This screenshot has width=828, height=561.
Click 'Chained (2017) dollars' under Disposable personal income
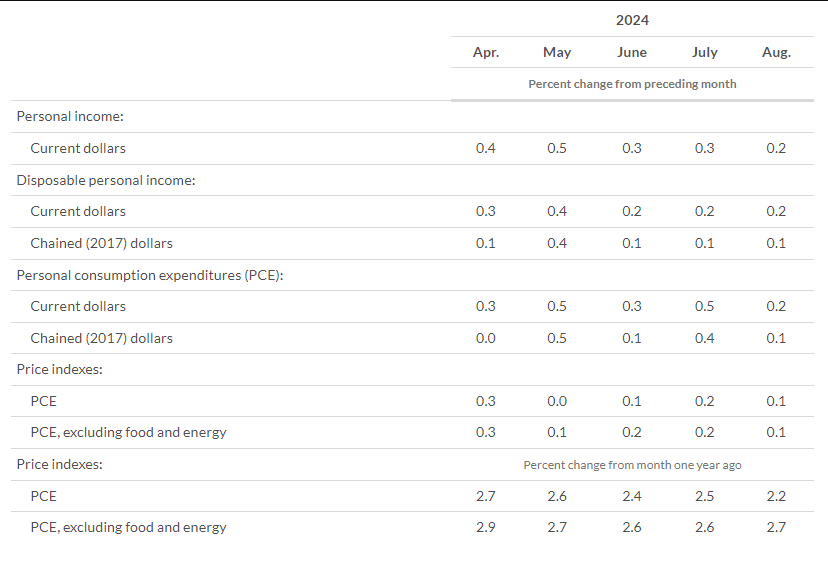click(101, 243)
